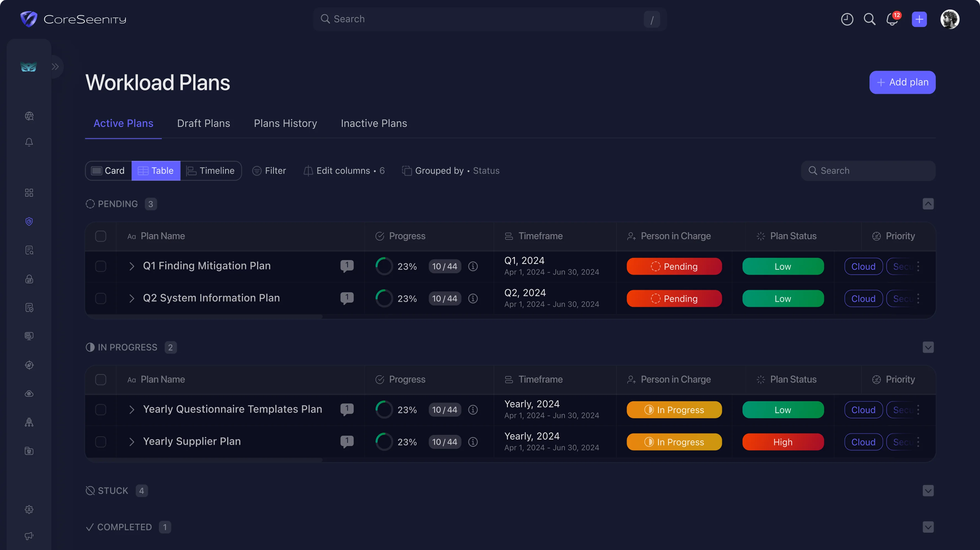Open the Filter option
The height and width of the screenshot is (550, 980).
point(269,171)
